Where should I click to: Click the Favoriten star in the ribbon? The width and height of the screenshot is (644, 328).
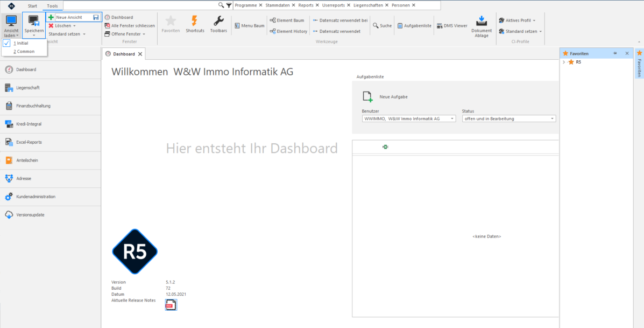click(x=171, y=25)
